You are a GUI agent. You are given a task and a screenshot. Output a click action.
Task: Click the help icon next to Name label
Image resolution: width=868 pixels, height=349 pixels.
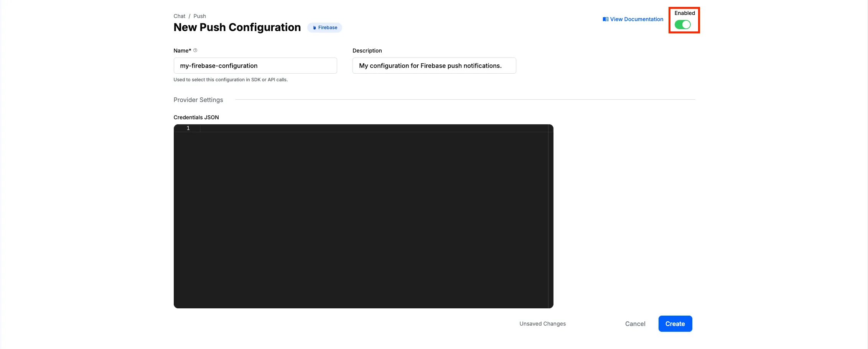(195, 50)
